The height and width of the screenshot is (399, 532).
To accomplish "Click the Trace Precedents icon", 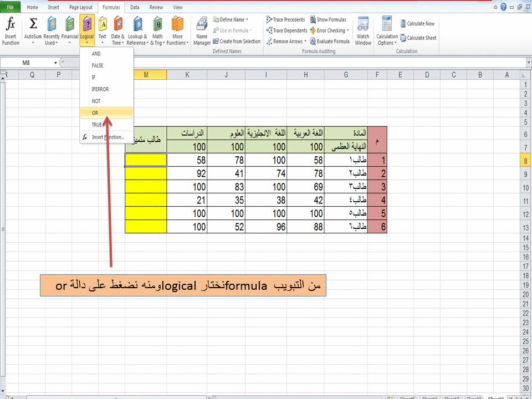I will click(286, 19).
